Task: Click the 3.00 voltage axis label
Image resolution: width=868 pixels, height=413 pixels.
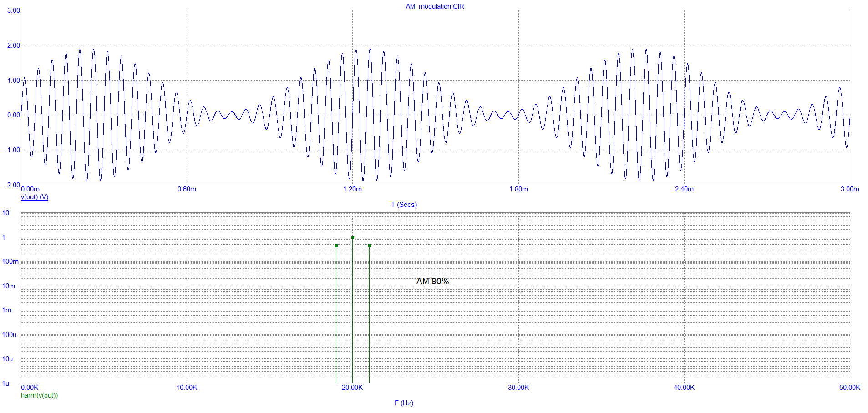Action: click(x=14, y=10)
